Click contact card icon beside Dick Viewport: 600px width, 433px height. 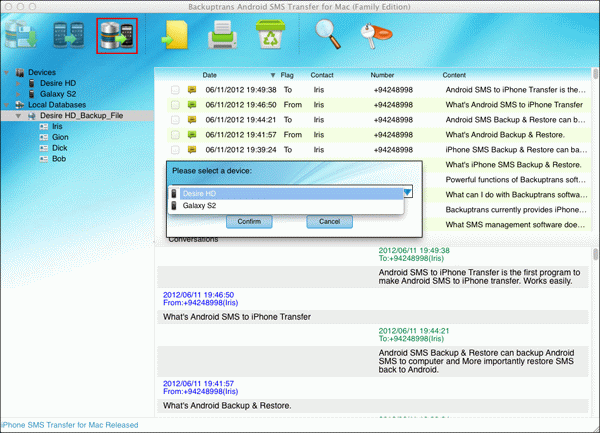click(x=44, y=148)
